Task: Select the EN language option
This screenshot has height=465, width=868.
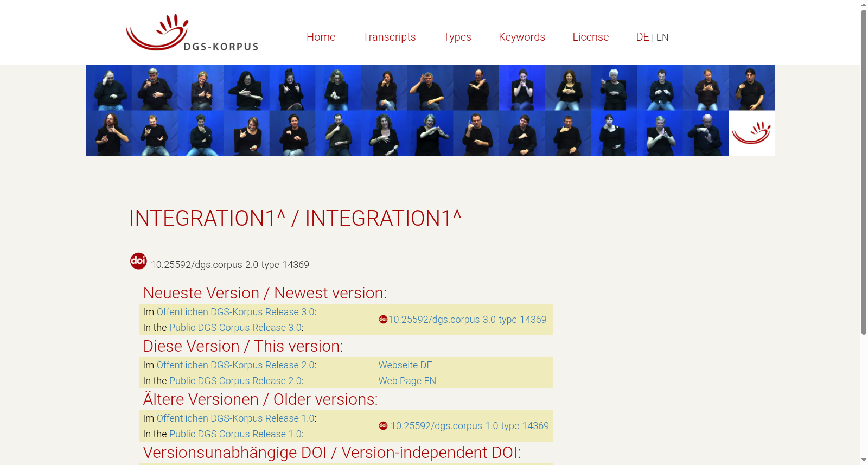Action: (662, 37)
